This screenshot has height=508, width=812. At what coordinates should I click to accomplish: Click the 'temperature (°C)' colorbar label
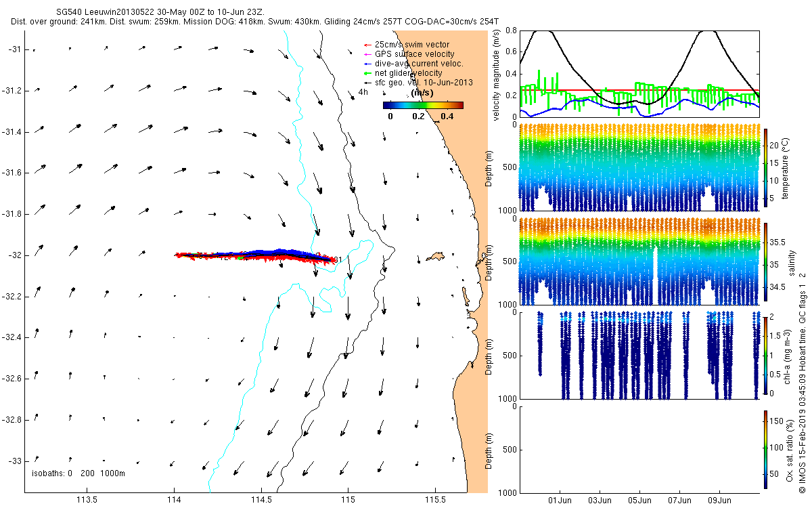(x=787, y=167)
